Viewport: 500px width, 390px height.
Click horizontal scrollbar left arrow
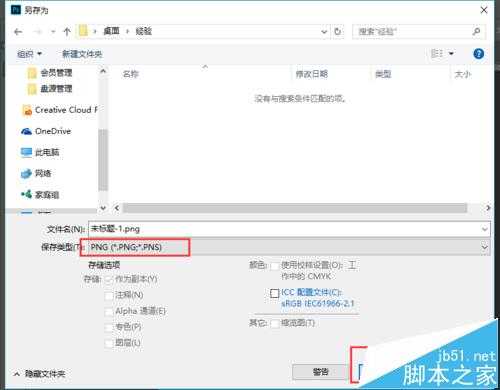pyautogui.click(x=117, y=208)
